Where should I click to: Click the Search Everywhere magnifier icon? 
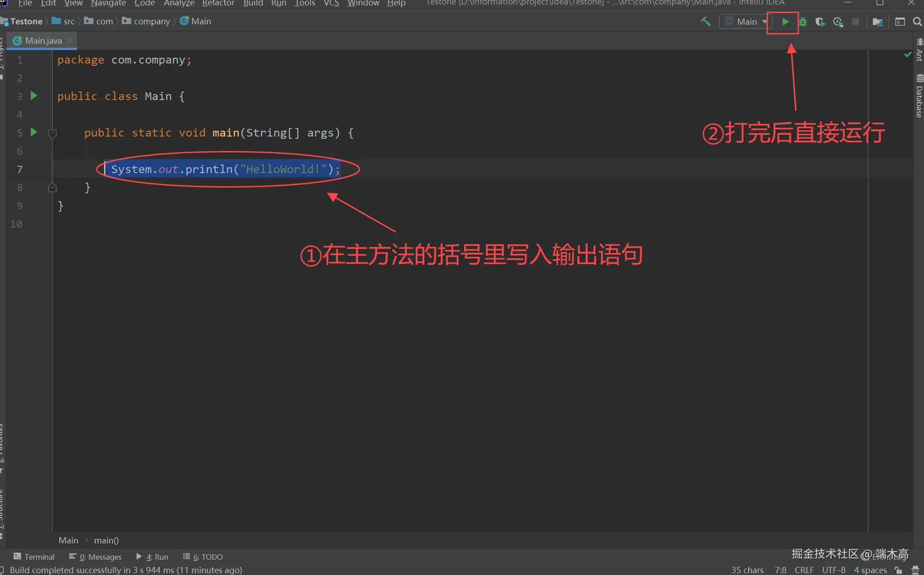pos(917,21)
